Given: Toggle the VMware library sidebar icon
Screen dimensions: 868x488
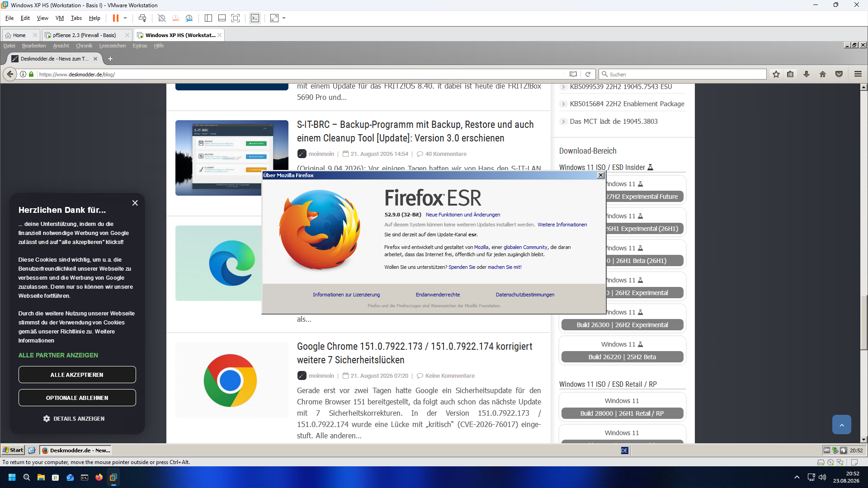Looking at the screenshot, I should (x=208, y=18).
